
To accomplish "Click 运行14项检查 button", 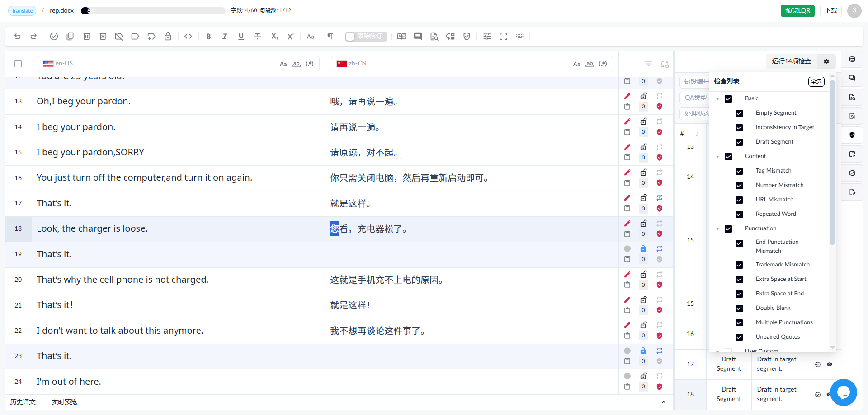I will tap(791, 61).
